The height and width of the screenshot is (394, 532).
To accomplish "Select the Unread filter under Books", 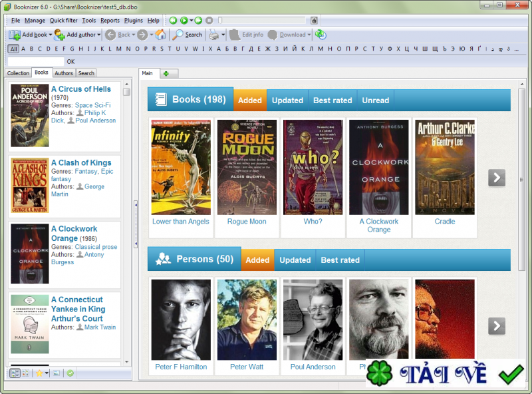I will (375, 100).
